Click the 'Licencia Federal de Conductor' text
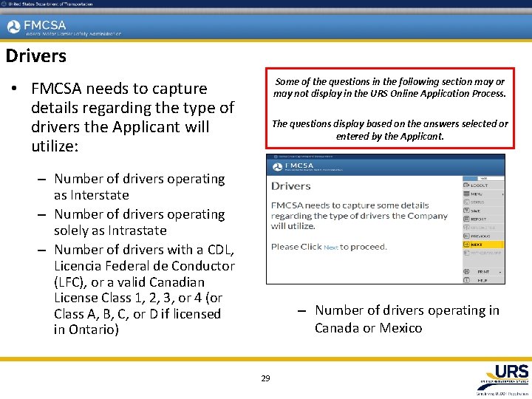The width and height of the screenshot is (532, 399). pyautogui.click(x=144, y=266)
